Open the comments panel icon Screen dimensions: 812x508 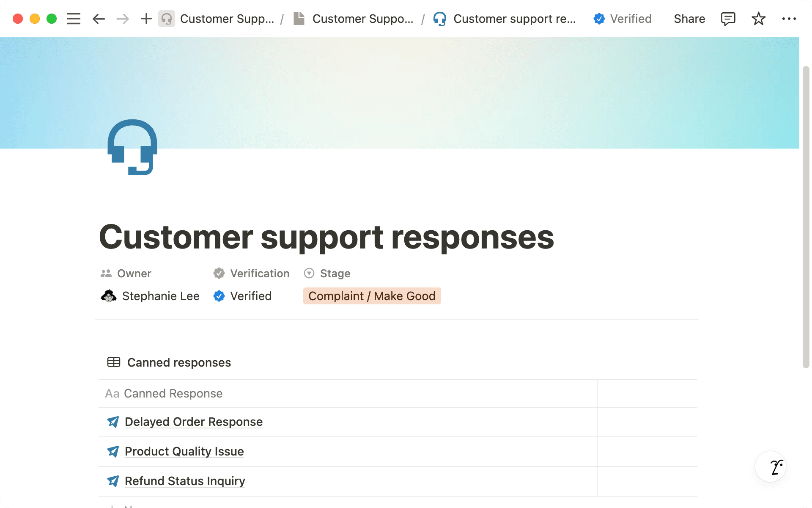click(x=728, y=18)
